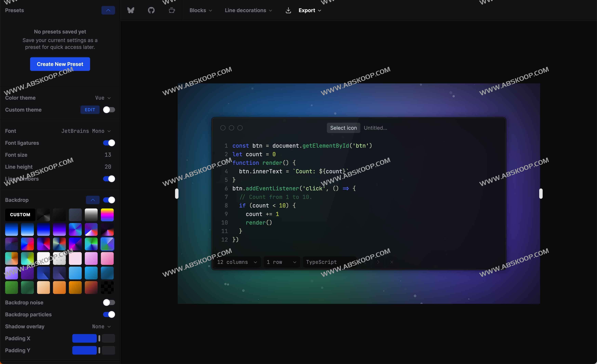Open the Line decorations menu
The height and width of the screenshot is (364, 597).
[x=248, y=10]
